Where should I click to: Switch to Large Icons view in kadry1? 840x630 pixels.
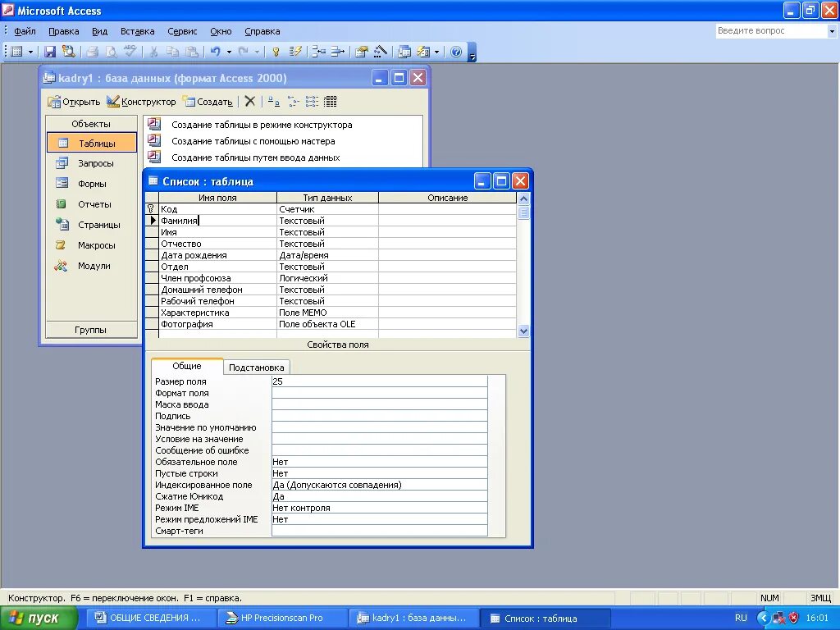[x=274, y=101]
